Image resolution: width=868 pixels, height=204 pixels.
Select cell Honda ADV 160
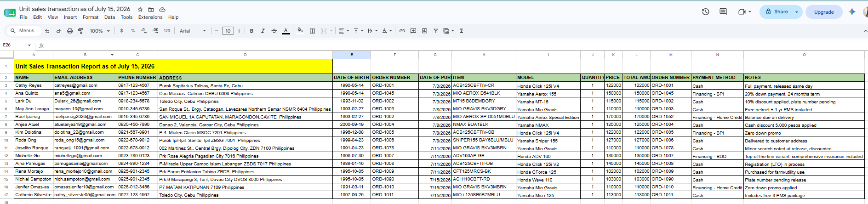coord(548,156)
